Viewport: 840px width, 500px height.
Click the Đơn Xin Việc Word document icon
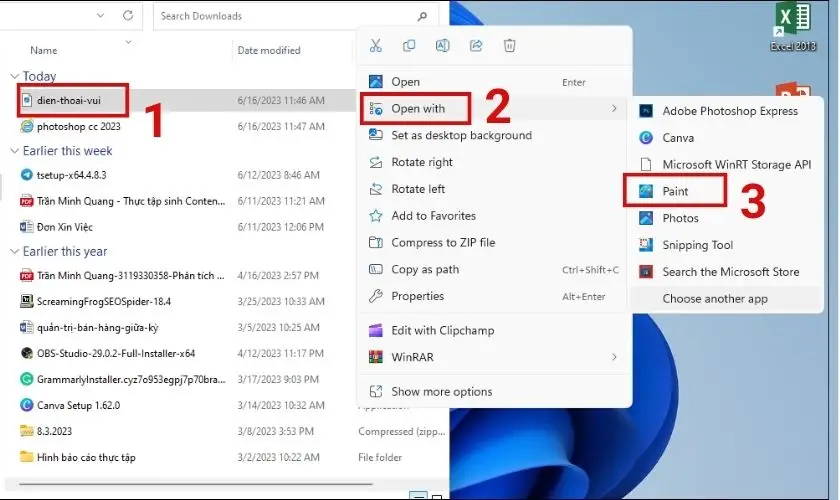click(27, 227)
